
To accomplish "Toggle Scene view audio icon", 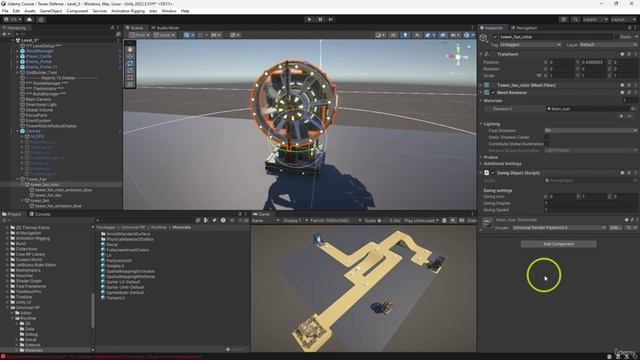I will [x=417, y=35].
